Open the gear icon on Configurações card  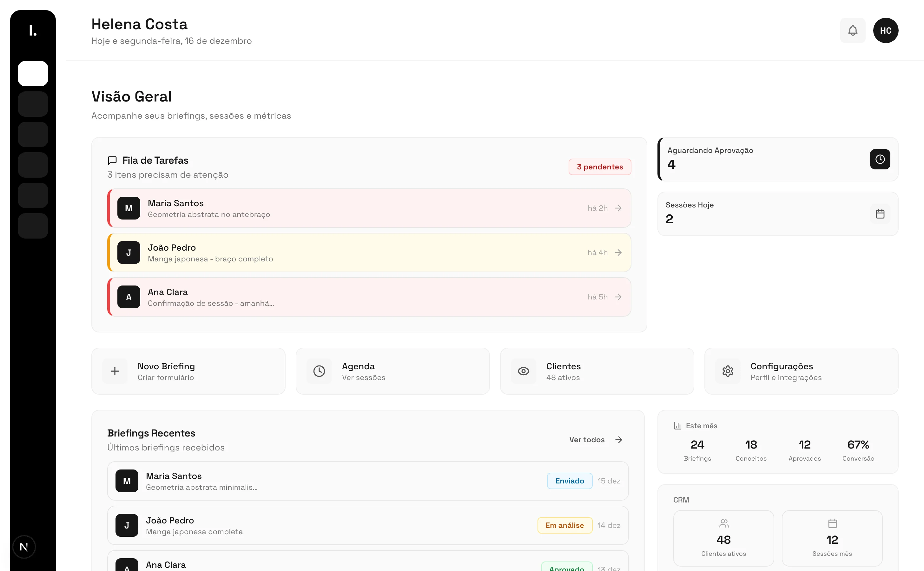728,371
